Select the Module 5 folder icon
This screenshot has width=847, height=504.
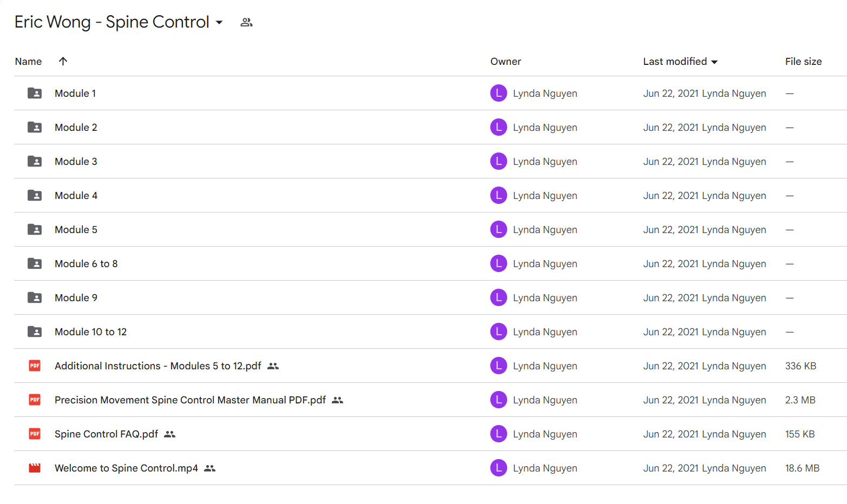[35, 229]
